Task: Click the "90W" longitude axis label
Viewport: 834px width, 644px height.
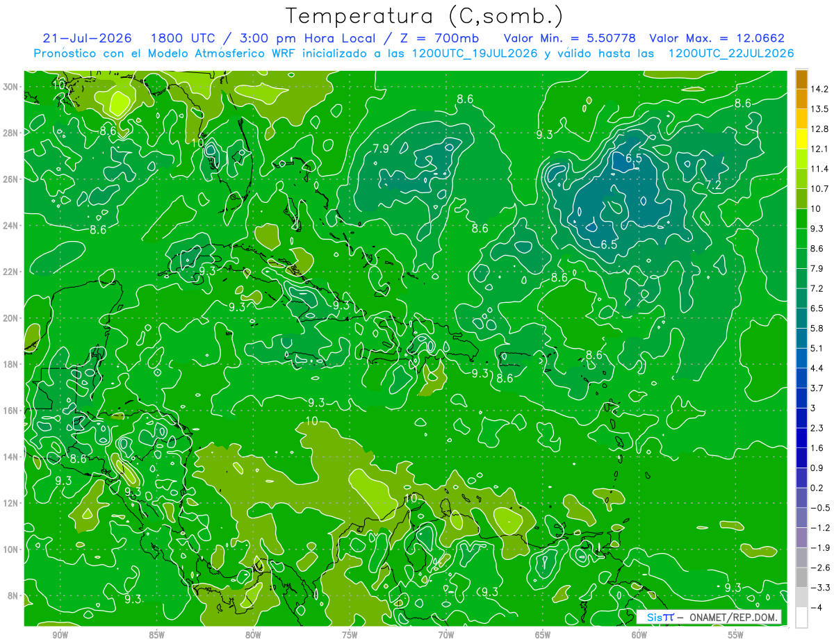Action: click(x=60, y=635)
